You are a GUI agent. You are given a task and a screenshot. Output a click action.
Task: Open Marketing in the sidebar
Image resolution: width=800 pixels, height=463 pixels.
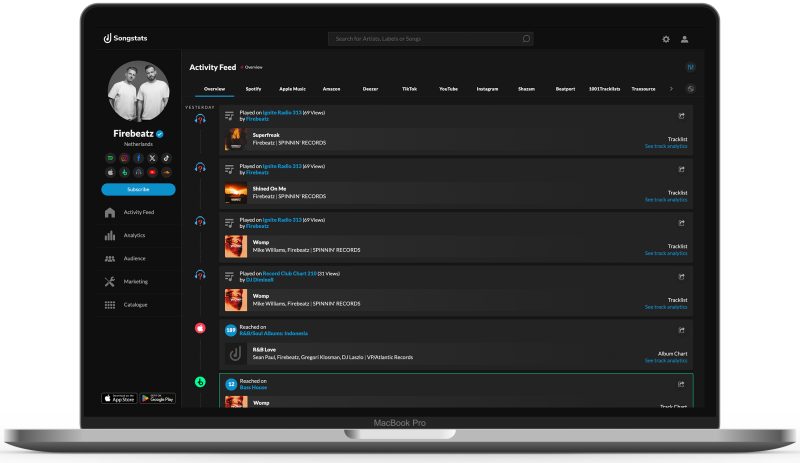click(138, 282)
